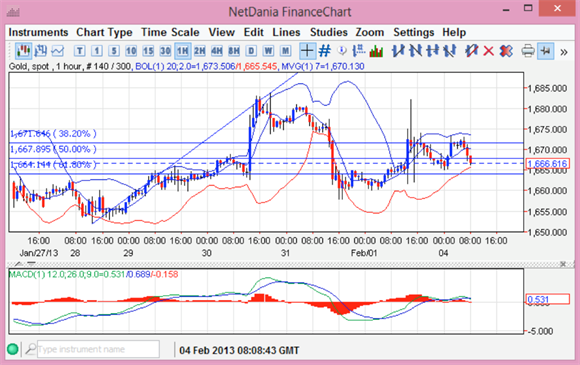Switch to the 1 minute time scale
This screenshot has height=365, width=580.
pyautogui.click(x=97, y=51)
